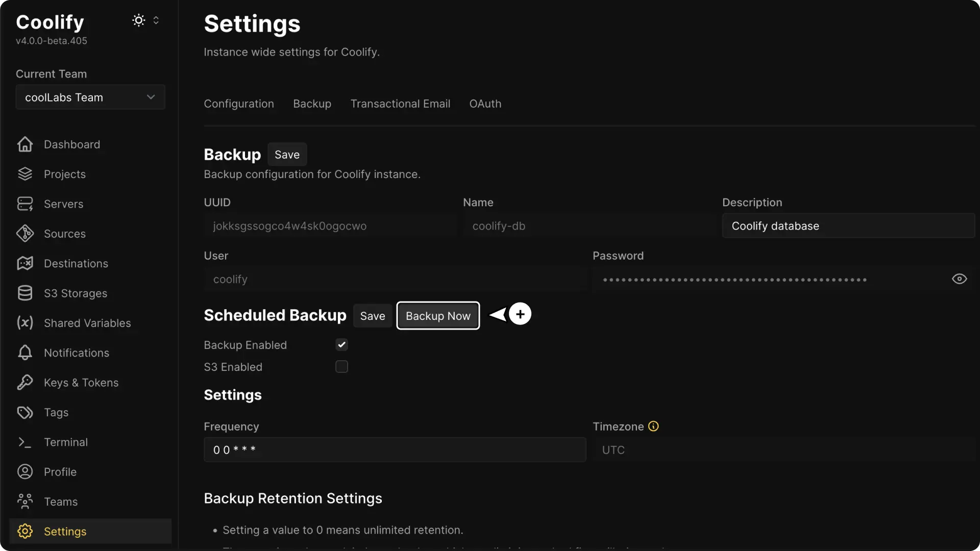The image size is (980, 551).
Task: Open the Current Team dropdown
Action: tap(90, 97)
